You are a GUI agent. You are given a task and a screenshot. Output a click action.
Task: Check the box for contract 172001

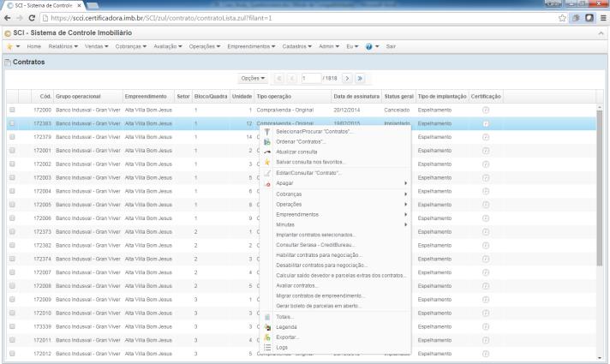12,150
